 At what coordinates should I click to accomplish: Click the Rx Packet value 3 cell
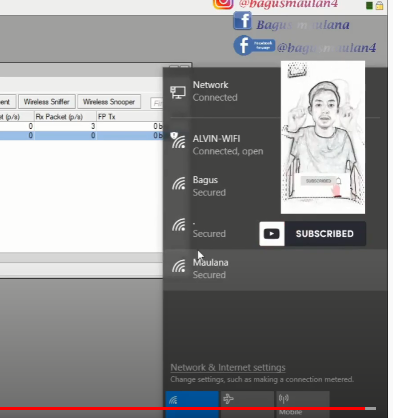click(x=65, y=126)
